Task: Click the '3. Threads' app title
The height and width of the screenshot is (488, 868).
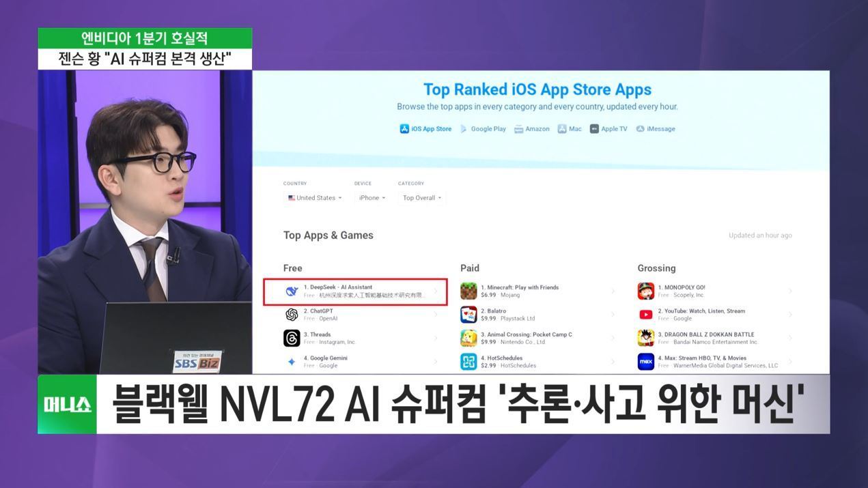Action: (318, 334)
